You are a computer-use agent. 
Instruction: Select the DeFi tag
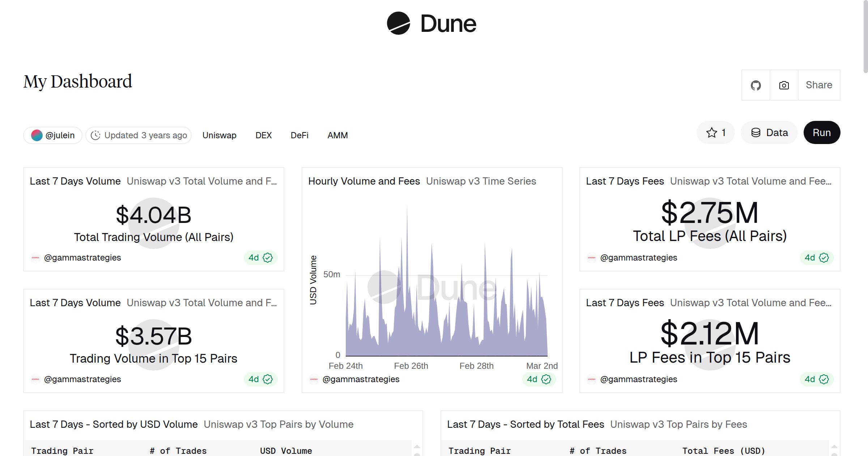[299, 135]
